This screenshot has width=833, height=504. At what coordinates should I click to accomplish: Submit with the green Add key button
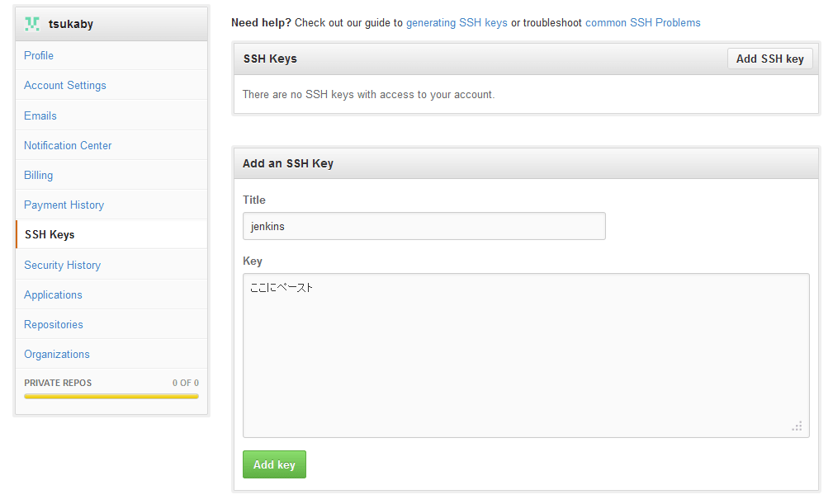(274, 464)
